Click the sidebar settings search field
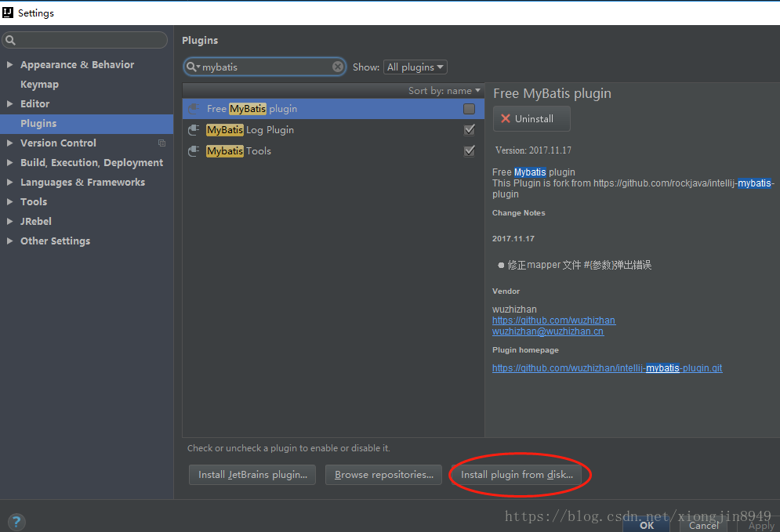Screen dimensions: 780x532 85,39
